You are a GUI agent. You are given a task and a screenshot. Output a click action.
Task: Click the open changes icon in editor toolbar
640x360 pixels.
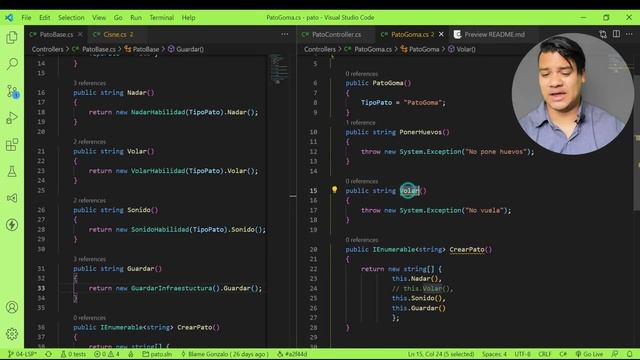click(603, 34)
